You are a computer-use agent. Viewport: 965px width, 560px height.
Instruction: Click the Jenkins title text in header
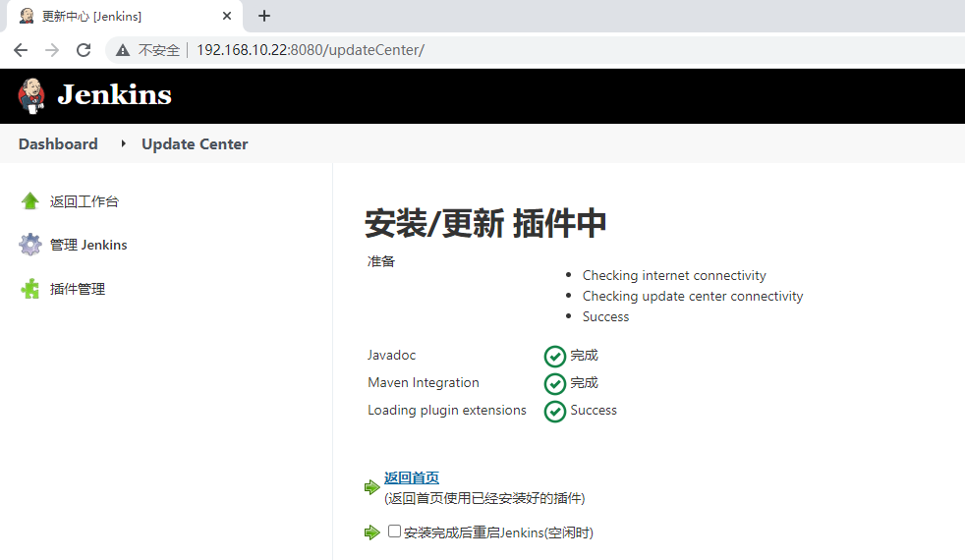pyautogui.click(x=114, y=94)
